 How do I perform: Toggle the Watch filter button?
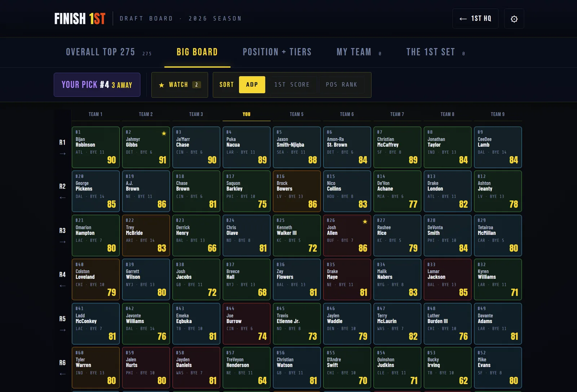(x=180, y=85)
